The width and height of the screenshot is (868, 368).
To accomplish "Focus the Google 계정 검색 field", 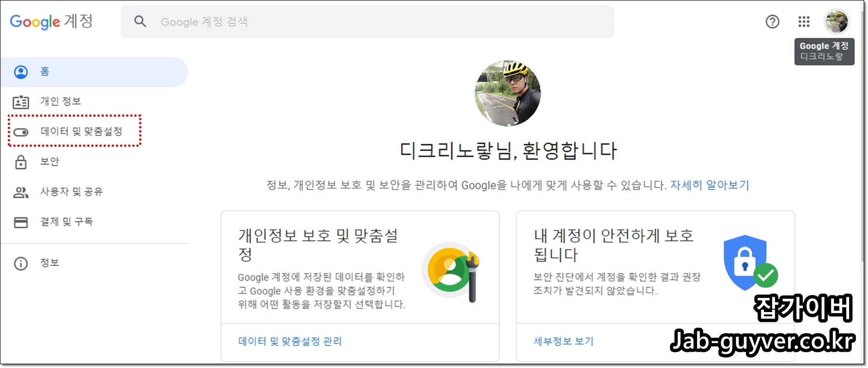I will (x=367, y=22).
